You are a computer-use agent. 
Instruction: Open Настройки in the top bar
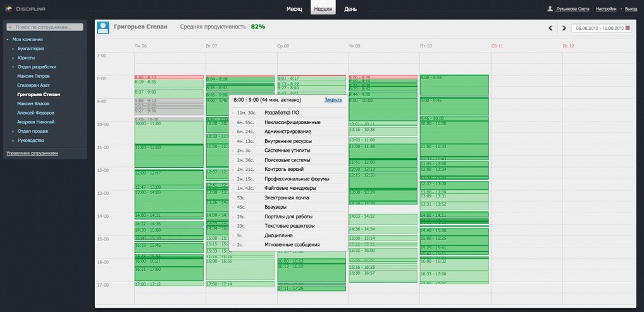[605, 9]
